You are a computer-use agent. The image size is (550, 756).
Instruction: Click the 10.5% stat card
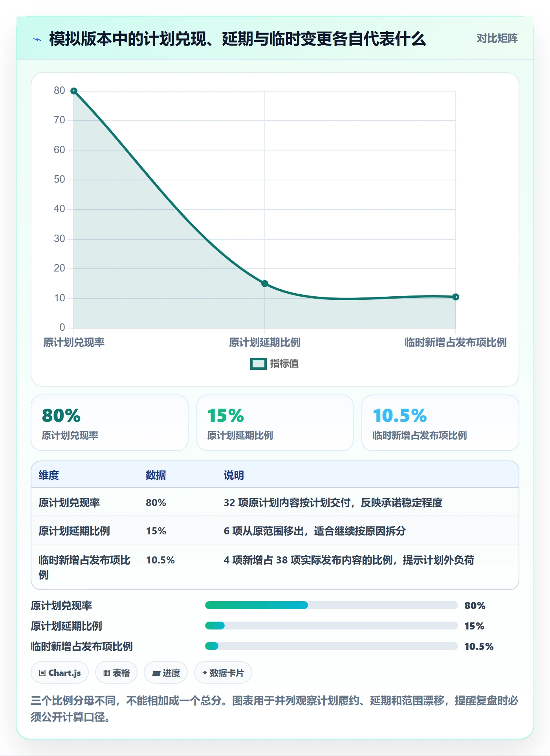[440, 423]
